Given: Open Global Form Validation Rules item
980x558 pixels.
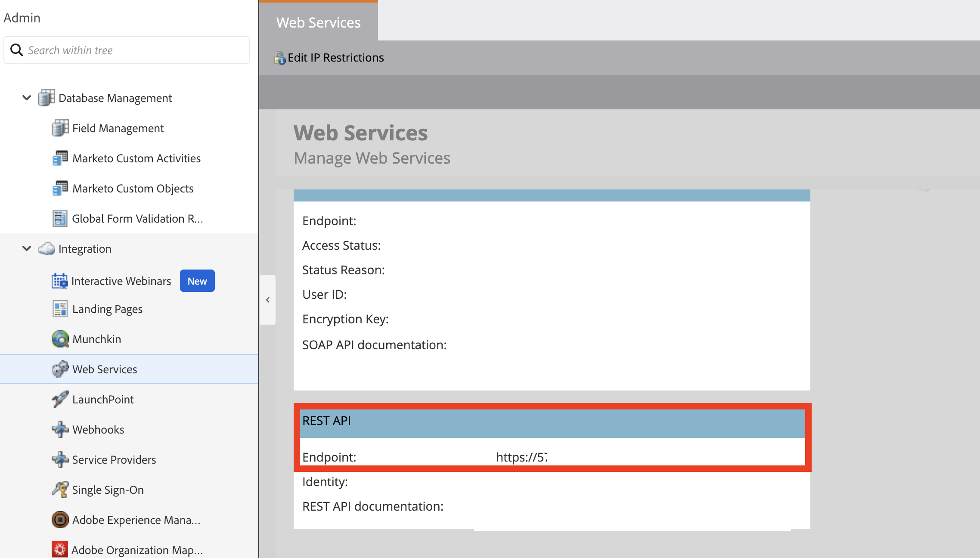Looking at the screenshot, I should 137,218.
